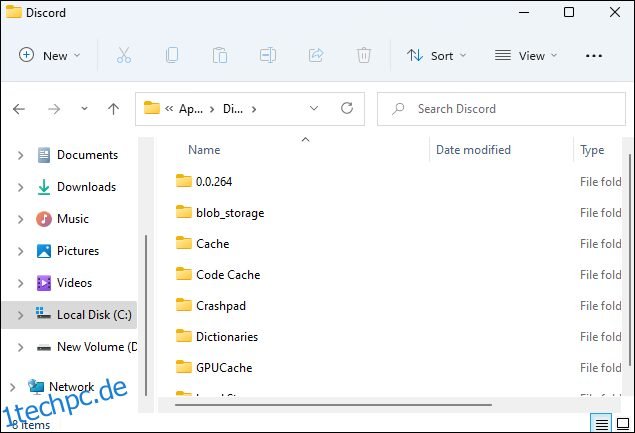This screenshot has height=433, width=635.
Task: Select the Videos icon in sidebar
Action: [x=44, y=283]
